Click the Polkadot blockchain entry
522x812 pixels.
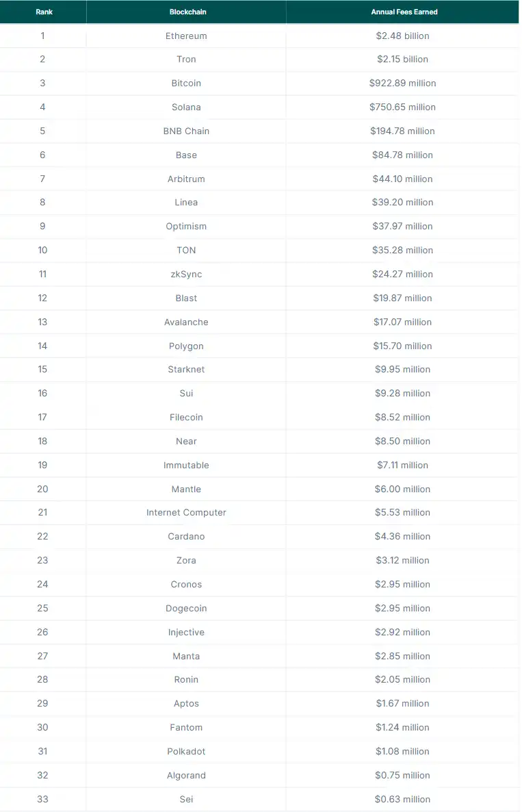[186, 752]
